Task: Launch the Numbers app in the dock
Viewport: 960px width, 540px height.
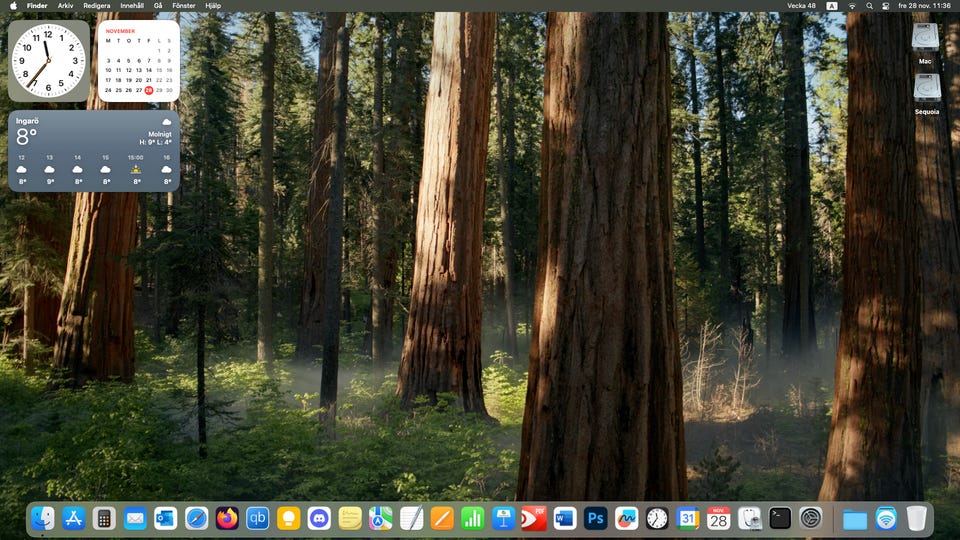Action: tap(473, 518)
